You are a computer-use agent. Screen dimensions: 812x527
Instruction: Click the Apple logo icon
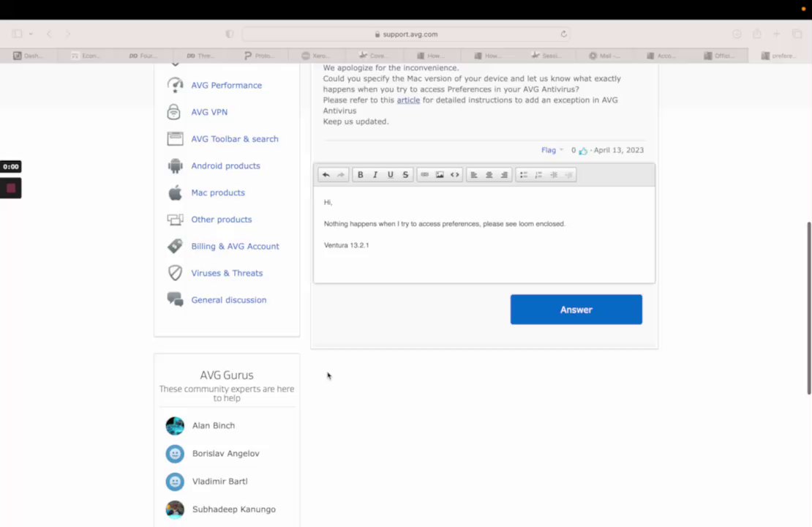tap(175, 193)
